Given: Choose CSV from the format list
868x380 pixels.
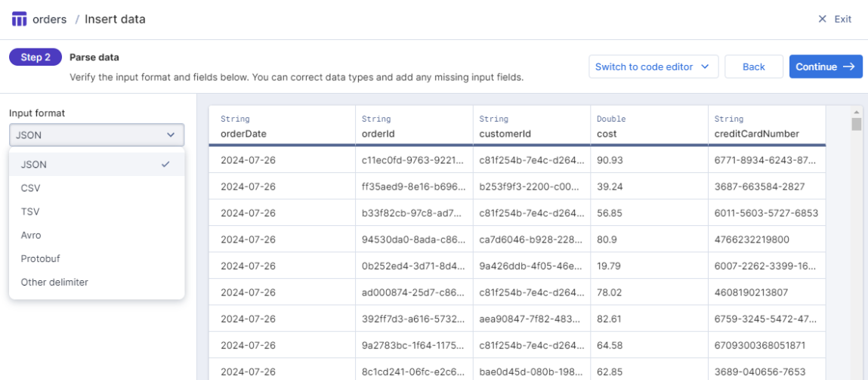Looking at the screenshot, I should pos(97,187).
